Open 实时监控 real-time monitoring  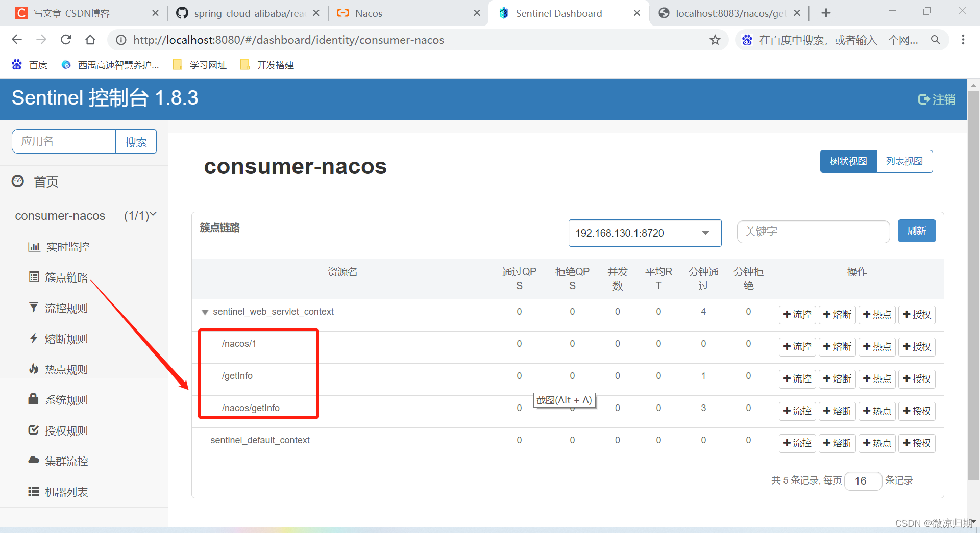pos(59,247)
